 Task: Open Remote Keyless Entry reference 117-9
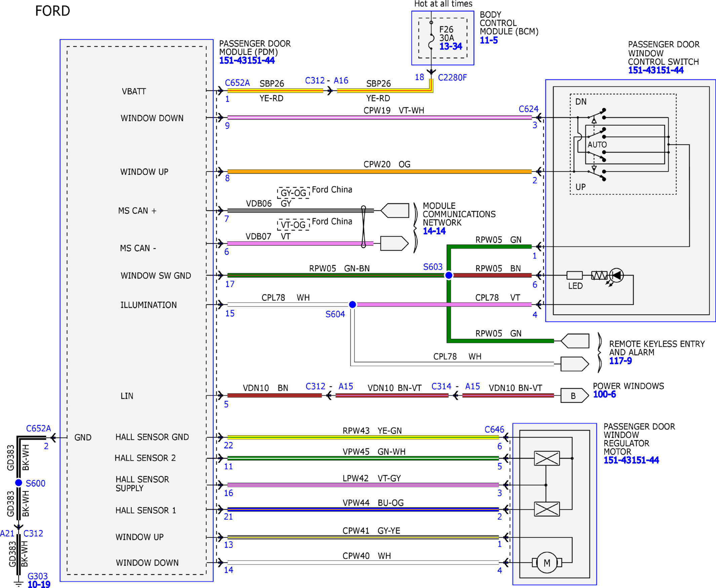[x=621, y=361]
